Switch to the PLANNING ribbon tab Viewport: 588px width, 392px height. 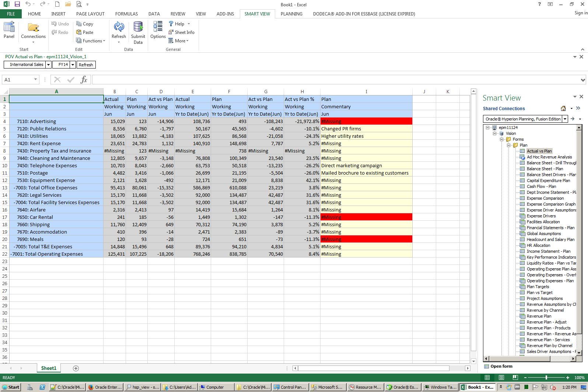[291, 14]
